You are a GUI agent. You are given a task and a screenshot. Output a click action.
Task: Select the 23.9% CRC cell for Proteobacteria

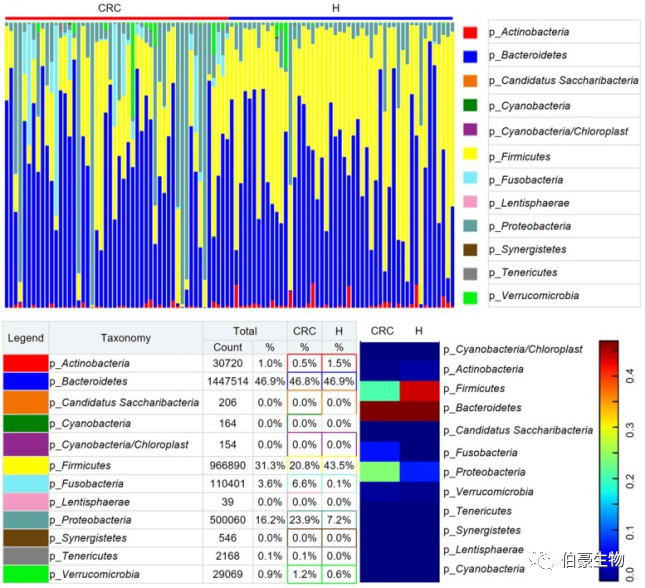[304, 521]
